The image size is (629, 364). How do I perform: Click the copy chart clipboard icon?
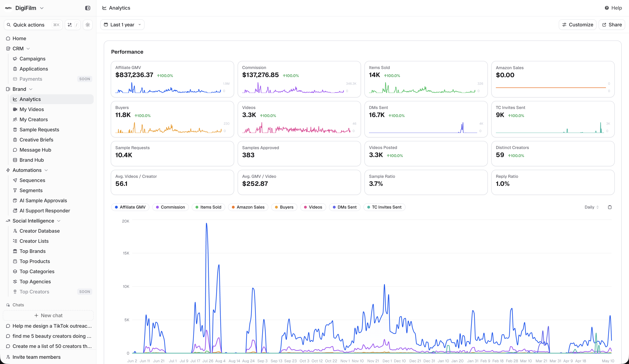click(x=610, y=207)
